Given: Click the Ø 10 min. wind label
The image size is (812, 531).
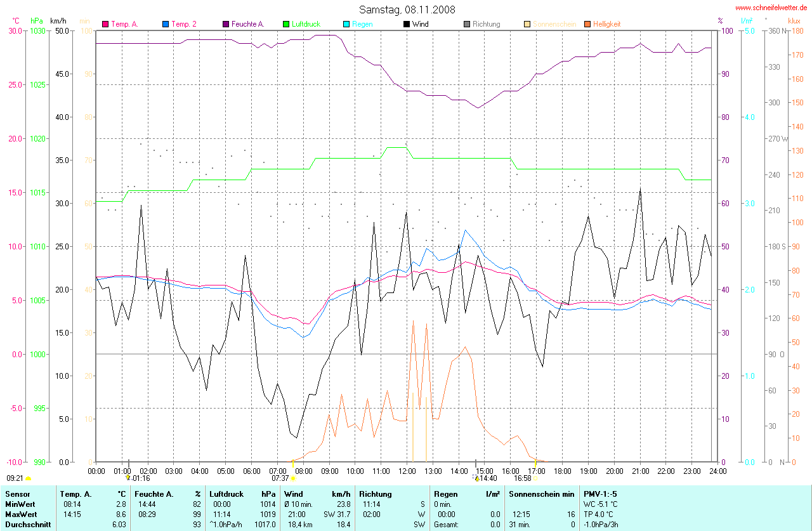Looking at the screenshot, I should [298, 504].
